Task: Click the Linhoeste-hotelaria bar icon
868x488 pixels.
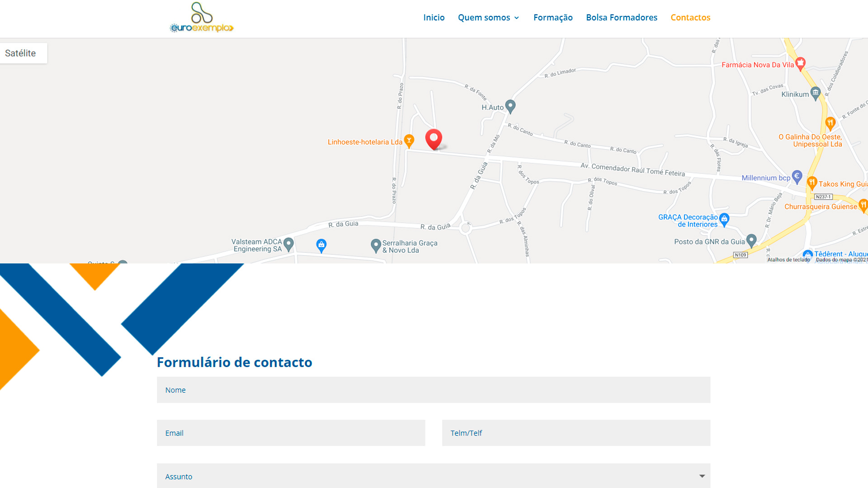Action: pos(409,141)
